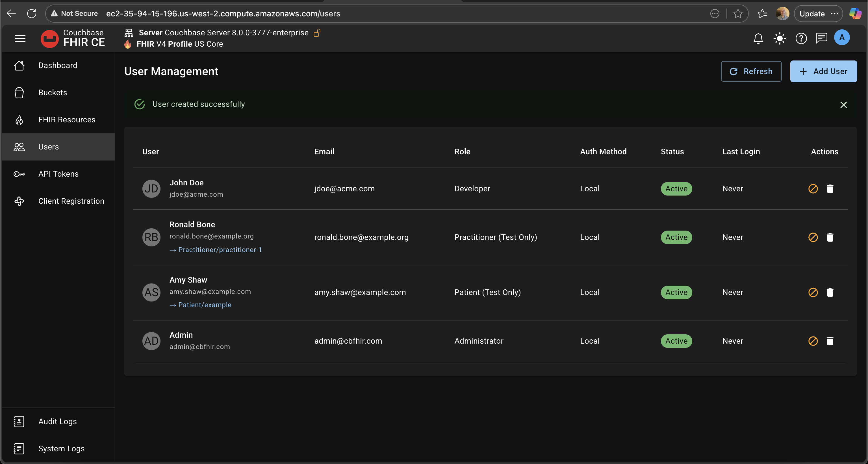Screen dimensions: 868x464
Task: Open the Practitioner/practitioner-1 link
Action: (220, 250)
